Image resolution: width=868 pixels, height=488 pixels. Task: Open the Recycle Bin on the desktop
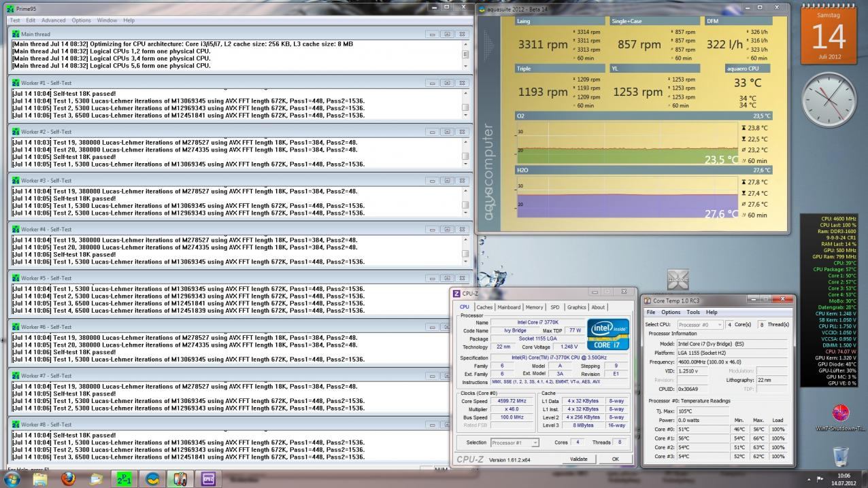tap(841, 456)
